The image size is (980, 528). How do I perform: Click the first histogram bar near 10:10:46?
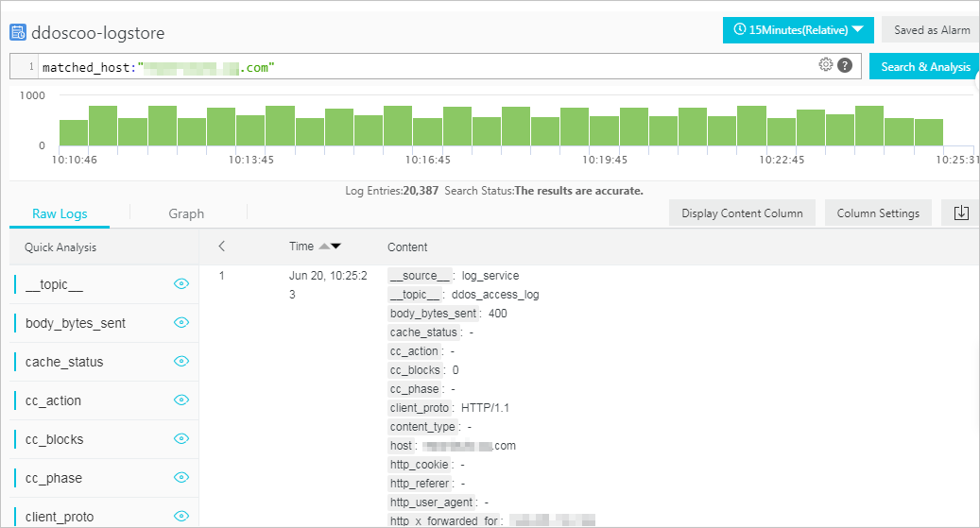(74, 133)
